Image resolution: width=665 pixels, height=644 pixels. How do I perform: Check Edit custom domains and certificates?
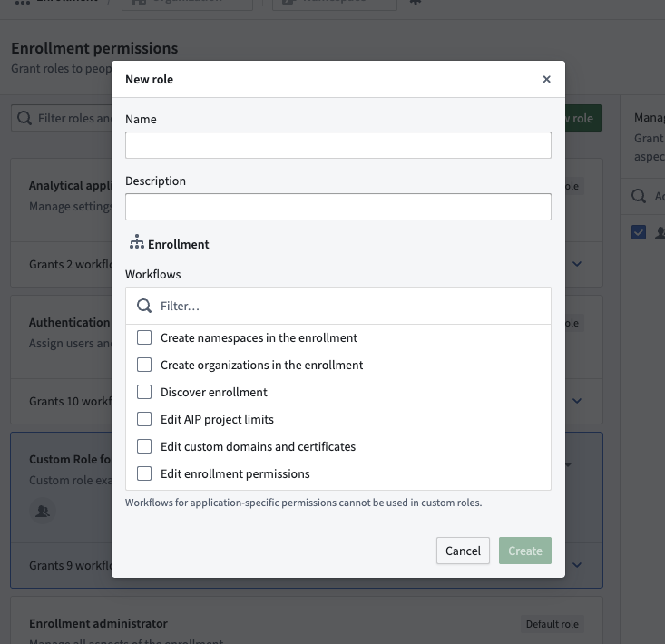[144, 446]
